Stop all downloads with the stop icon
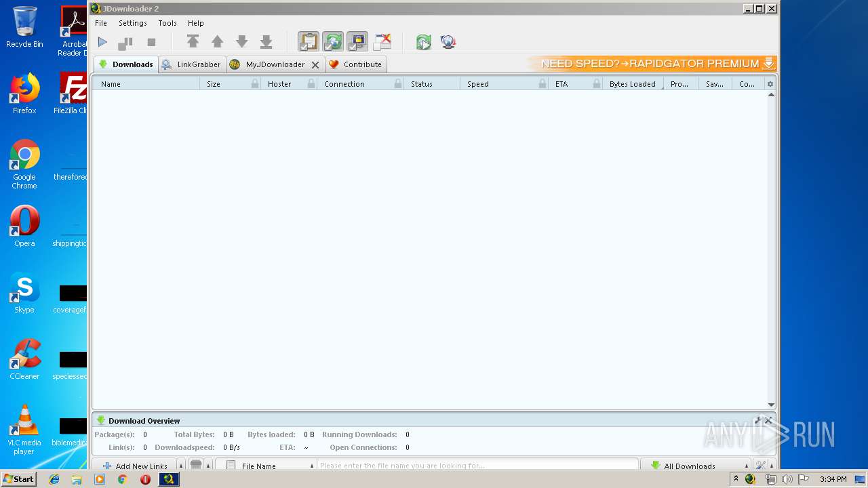 click(151, 42)
